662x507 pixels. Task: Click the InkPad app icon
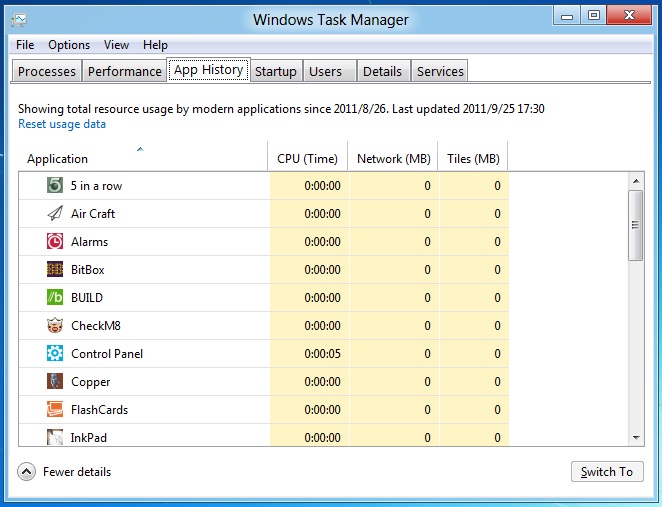(x=55, y=437)
